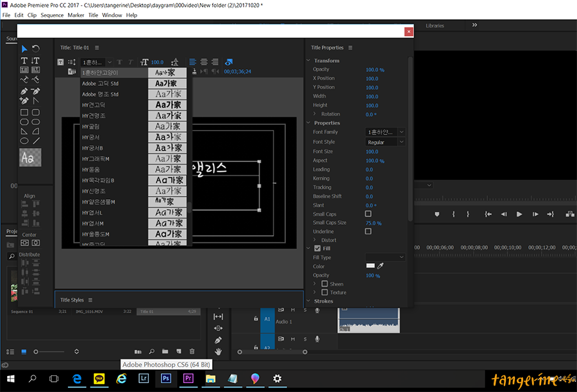The image size is (577, 392).
Task: Solo the A1 audio track
Action: tap(305, 310)
